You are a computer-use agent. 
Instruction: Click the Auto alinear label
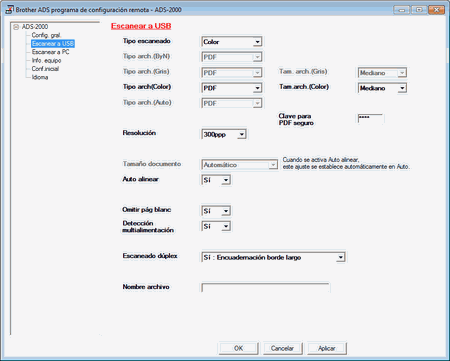(141, 179)
